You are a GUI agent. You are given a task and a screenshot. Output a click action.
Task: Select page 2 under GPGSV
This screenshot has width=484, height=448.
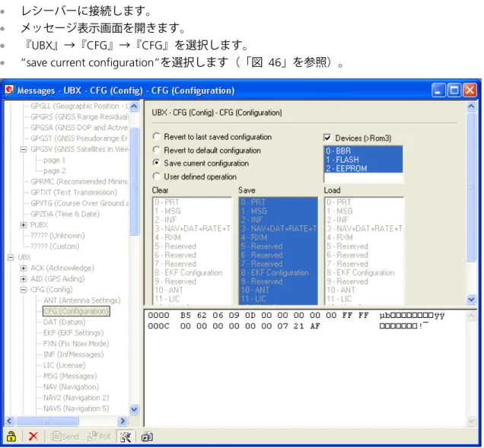(x=54, y=171)
